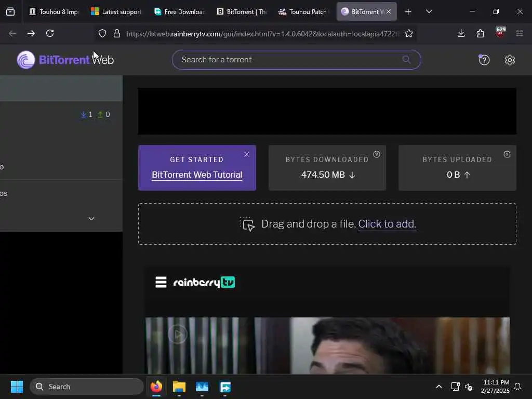Reload the current page
The image size is (532, 399).
point(50,33)
